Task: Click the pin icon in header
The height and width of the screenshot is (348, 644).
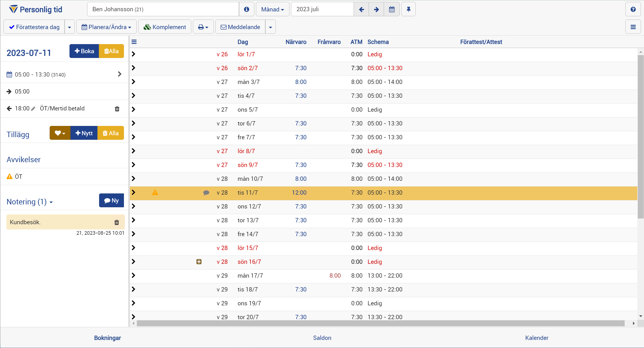Action: 409,9
